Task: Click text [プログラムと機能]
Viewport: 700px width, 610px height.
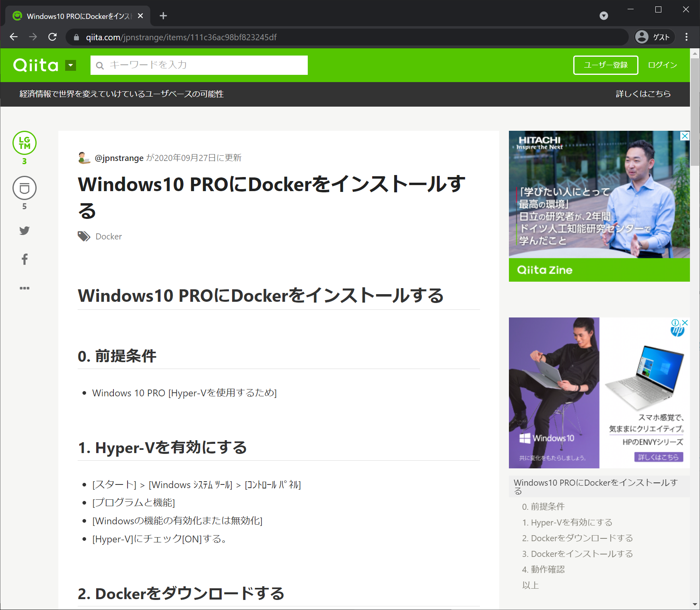Action: point(134,503)
